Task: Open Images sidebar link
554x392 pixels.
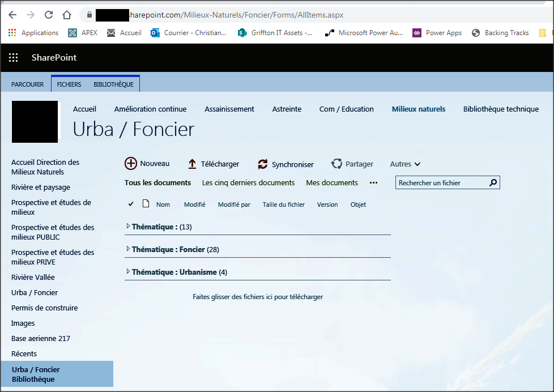Action: coord(23,323)
